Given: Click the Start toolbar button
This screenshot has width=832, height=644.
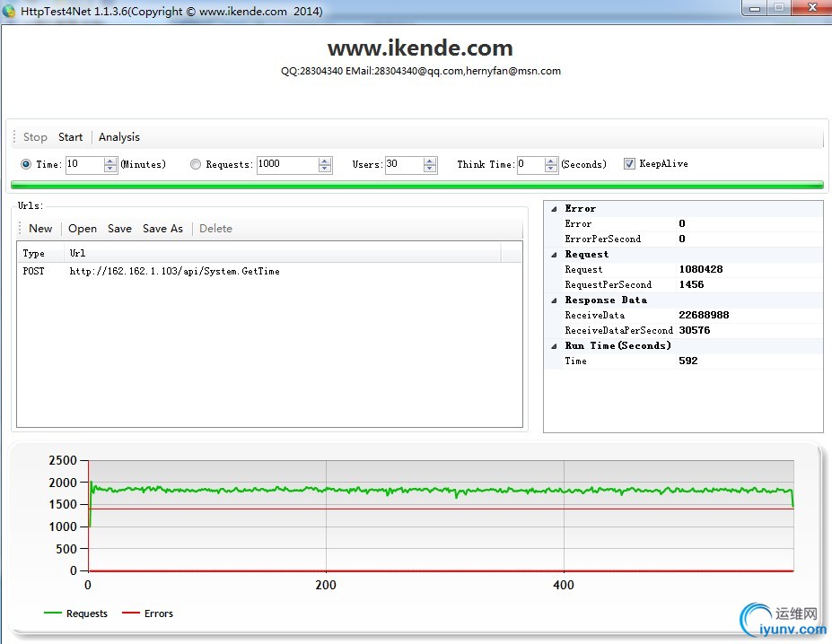Looking at the screenshot, I should coord(71,137).
